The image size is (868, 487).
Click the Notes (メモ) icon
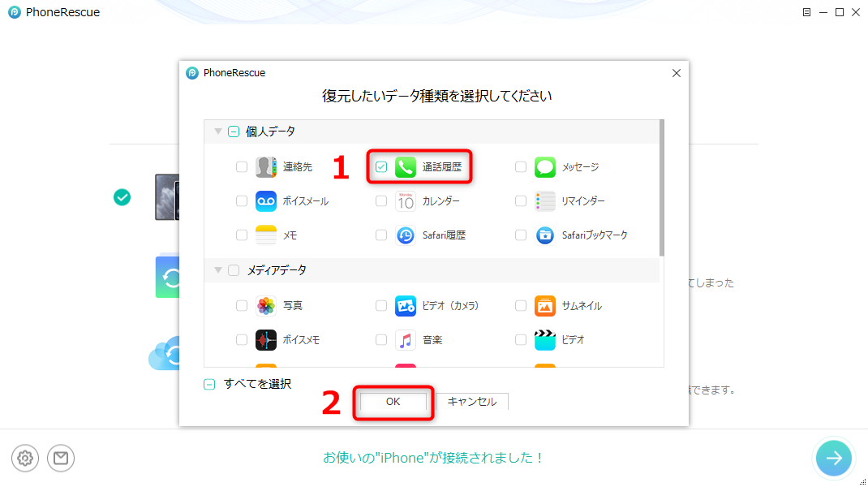pos(266,235)
